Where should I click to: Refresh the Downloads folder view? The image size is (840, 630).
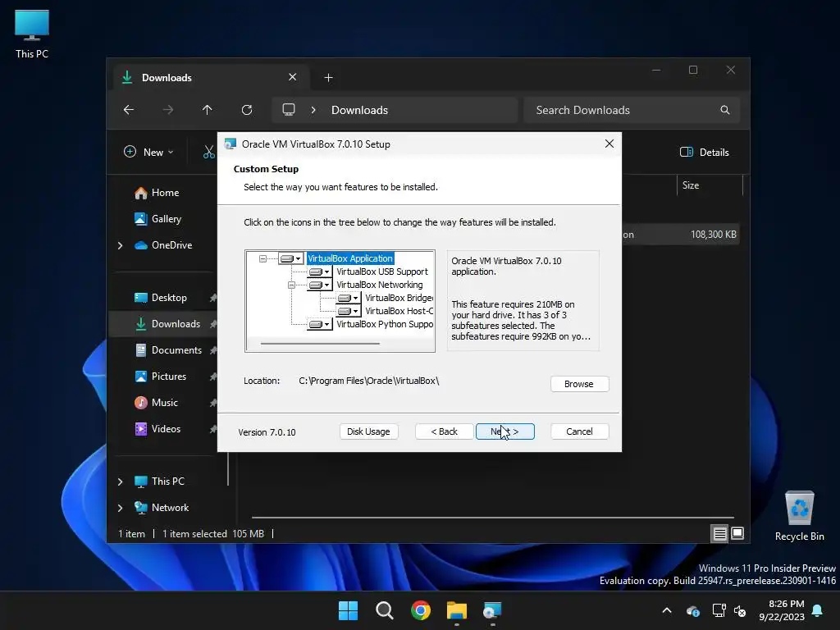pos(247,110)
